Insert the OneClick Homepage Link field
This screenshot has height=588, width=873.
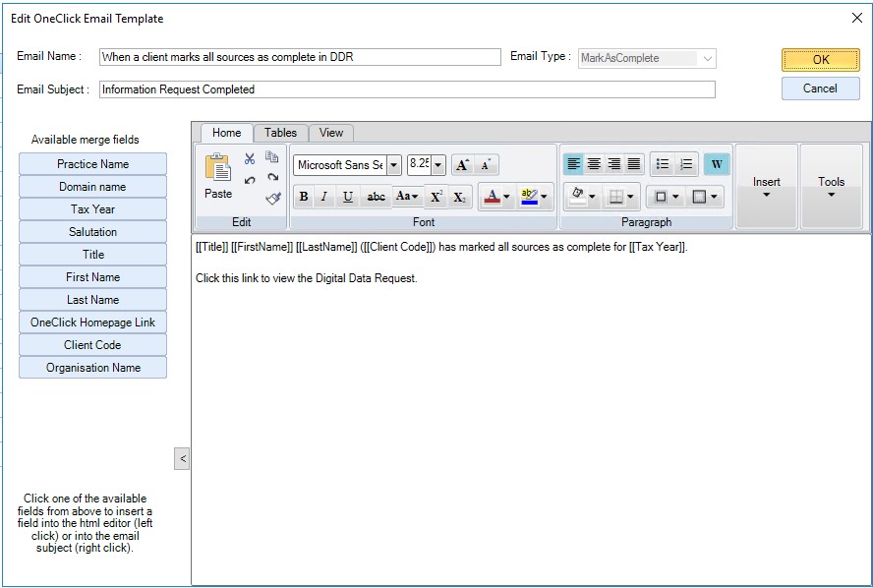(x=92, y=323)
